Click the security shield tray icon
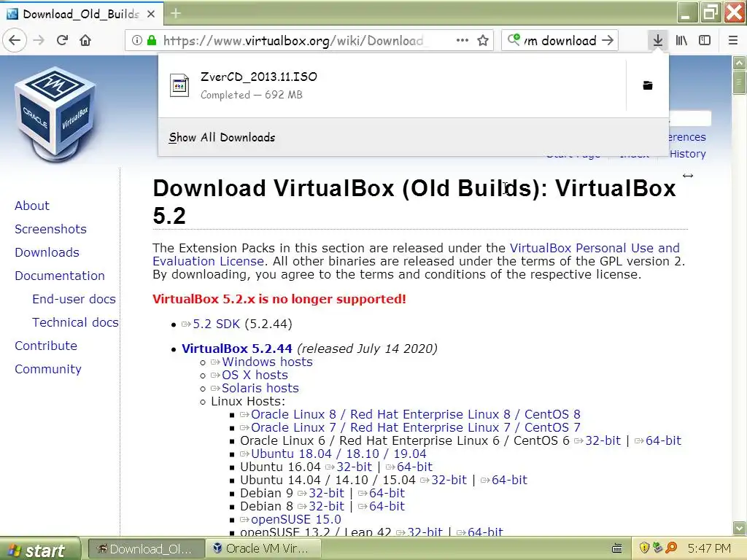The height and width of the screenshot is (560, 747). (x=644, y=548)
